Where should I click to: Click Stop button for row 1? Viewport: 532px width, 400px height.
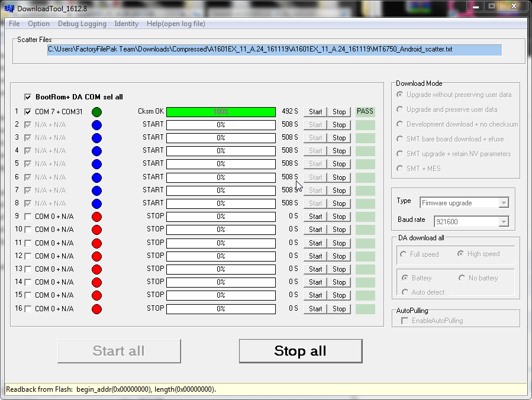pyautogui.click(x=339, y=112)
